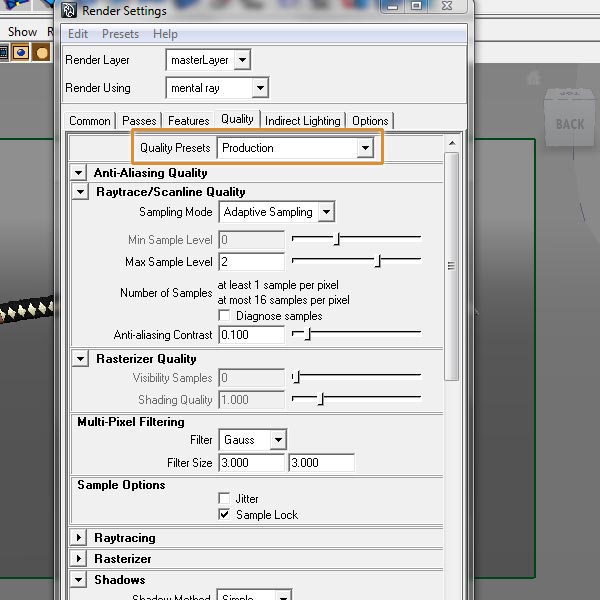Switch to the Features tab

coord(188,121)
